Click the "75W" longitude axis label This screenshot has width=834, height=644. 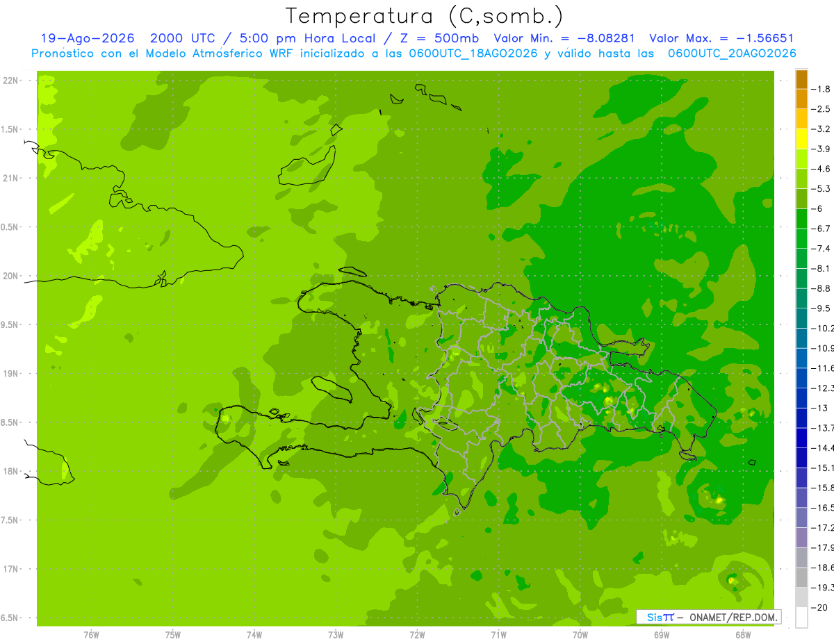point(173,634)
